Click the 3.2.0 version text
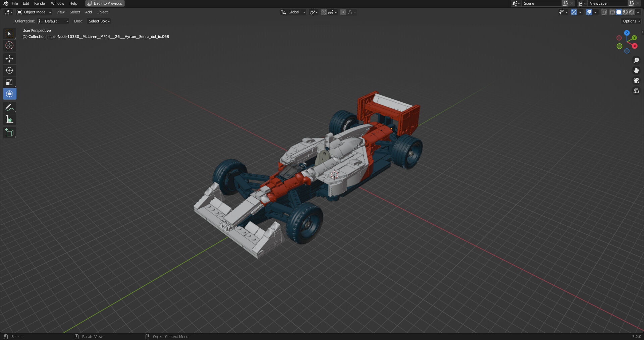 (x=636, y=337)
